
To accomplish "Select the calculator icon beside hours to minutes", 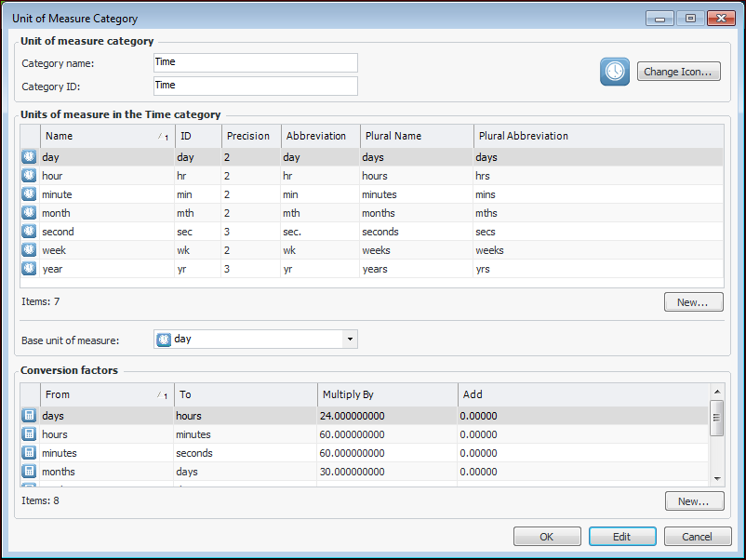I will 29,434.
